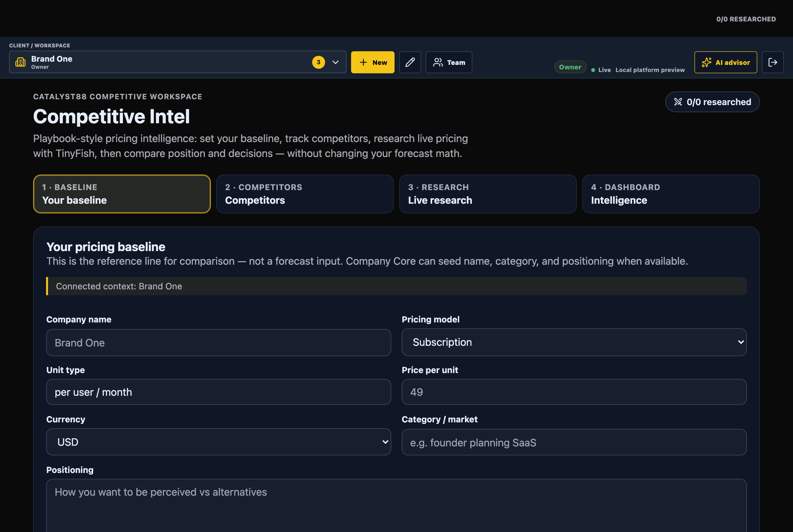The image size is (793, 532).
Task: Click the Price per unit field
Action: tap(574, 392)
